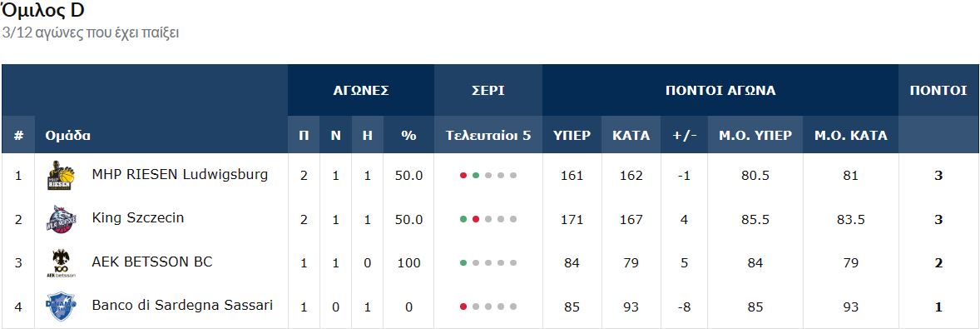Click King Szczecin's green win dot
This screenshot has height=329, width=980.
(x=463, y=220)
